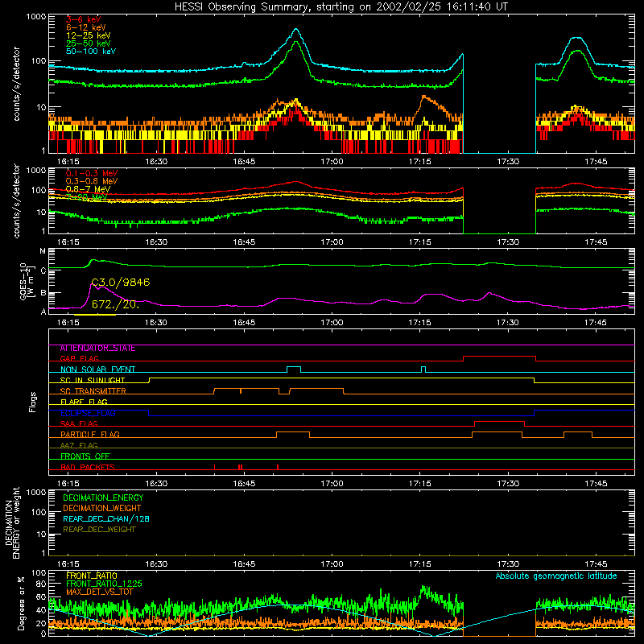Click the NON_SOLAR_EVENT flag label
644x644 pixels.
pyautogui.click(x=97, y=369)
